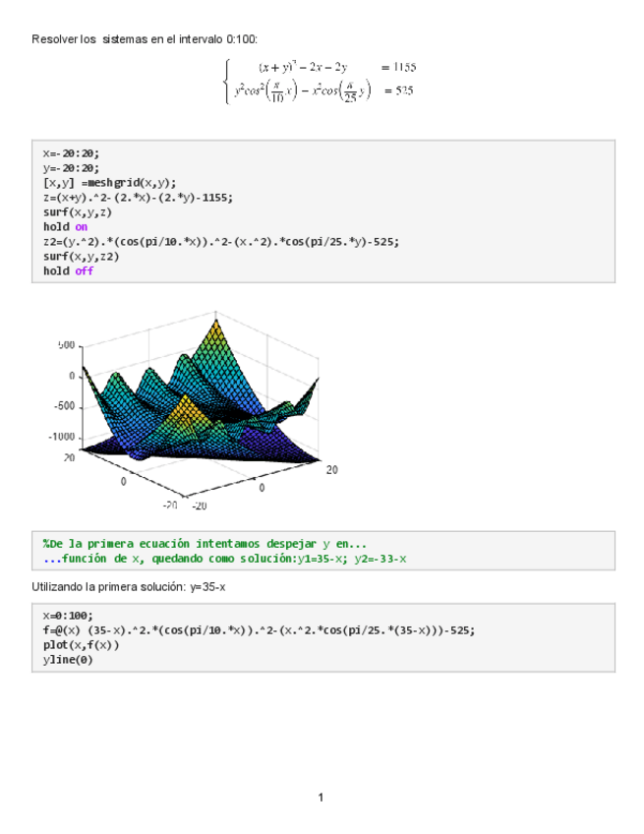Click the "hold on" command
Screen dimensions: 644x834
pyautogui.click(x=65, y=227)
